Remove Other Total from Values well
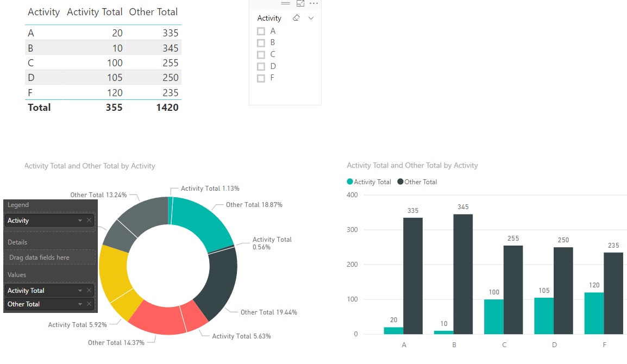 (89, 304)
